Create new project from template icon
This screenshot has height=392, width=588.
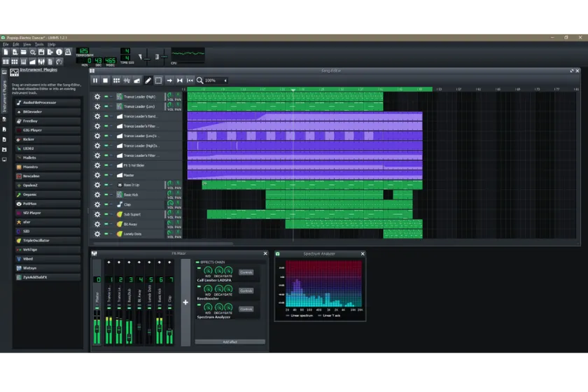coord(15,52)
